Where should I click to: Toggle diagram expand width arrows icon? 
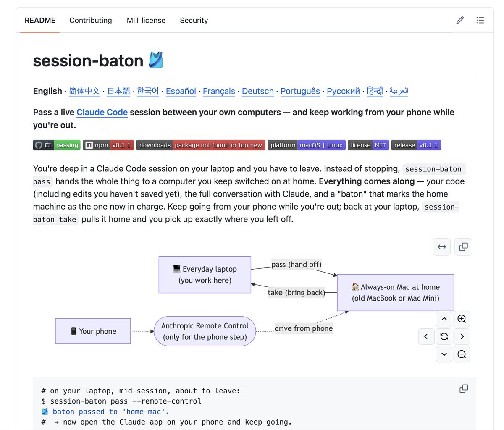(442, 247)
